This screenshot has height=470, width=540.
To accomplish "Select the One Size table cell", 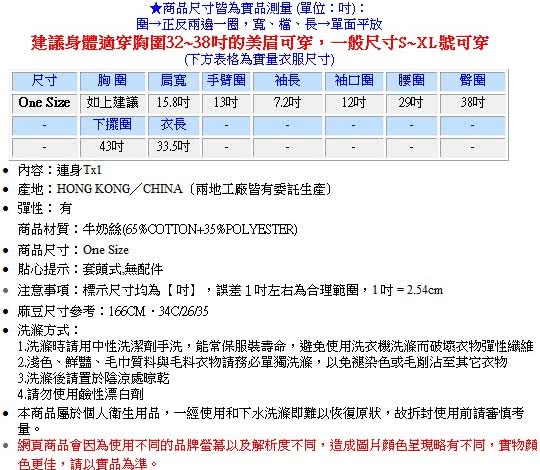I will [44, 103].
